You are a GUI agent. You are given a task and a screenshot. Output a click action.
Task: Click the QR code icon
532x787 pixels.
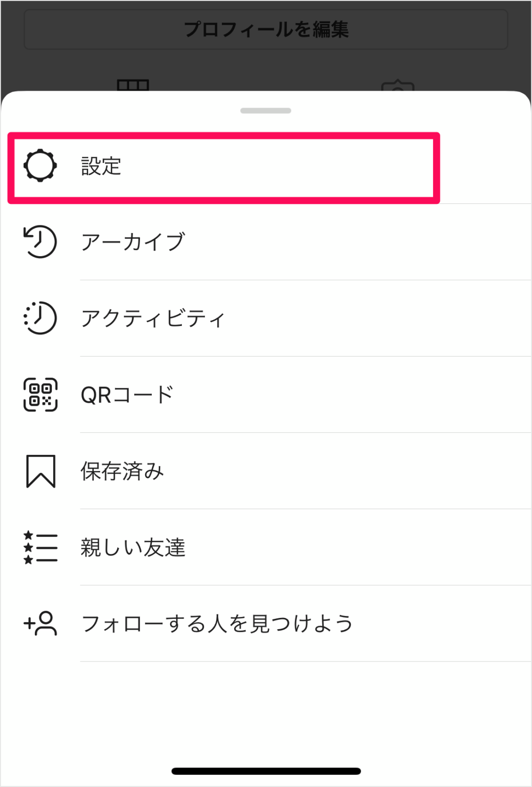(x=40, y=395)
